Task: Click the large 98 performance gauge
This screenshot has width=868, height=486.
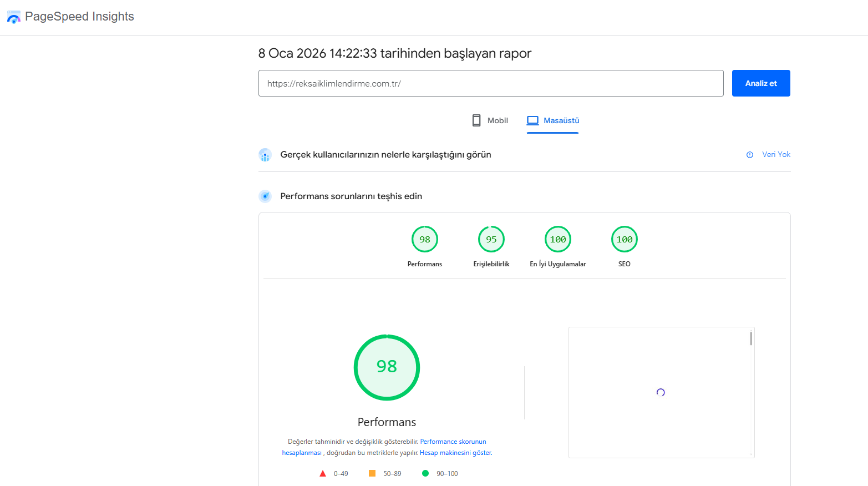Action: coord(387,367)
